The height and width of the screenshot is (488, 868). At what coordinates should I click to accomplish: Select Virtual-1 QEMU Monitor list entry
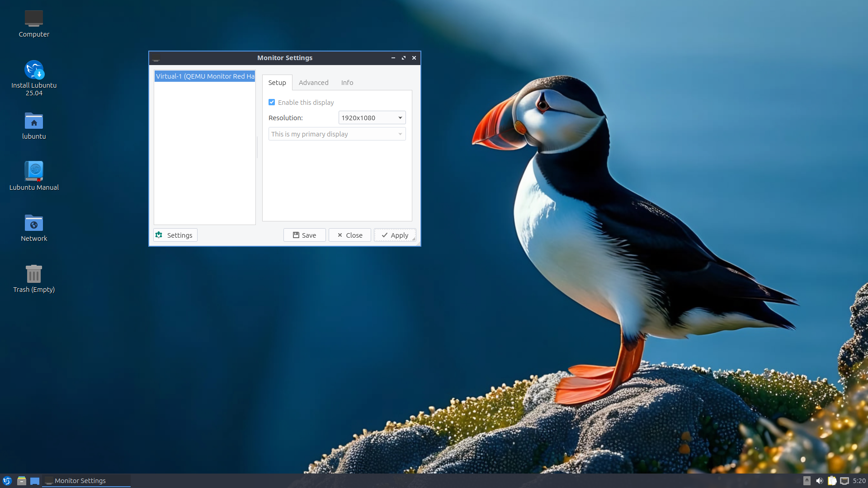click(205, 76)
